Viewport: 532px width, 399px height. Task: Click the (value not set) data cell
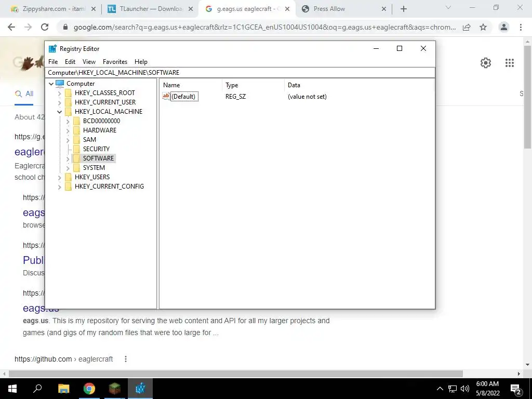point(307,97)
